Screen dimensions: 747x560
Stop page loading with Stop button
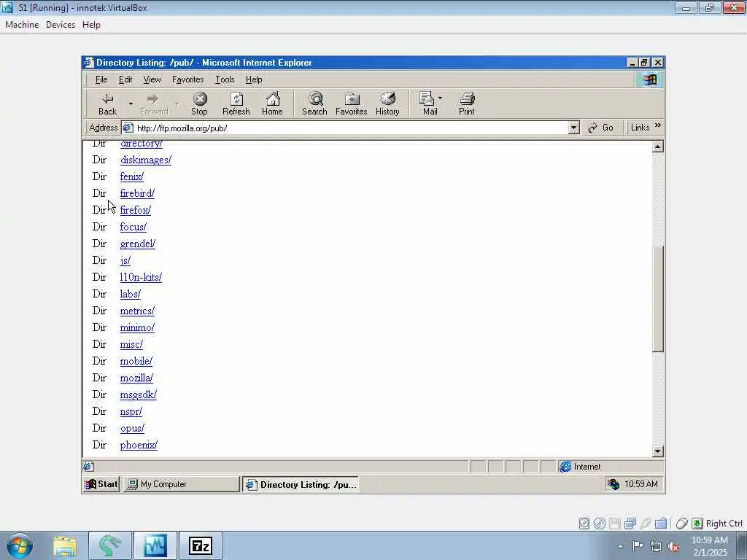200,104
